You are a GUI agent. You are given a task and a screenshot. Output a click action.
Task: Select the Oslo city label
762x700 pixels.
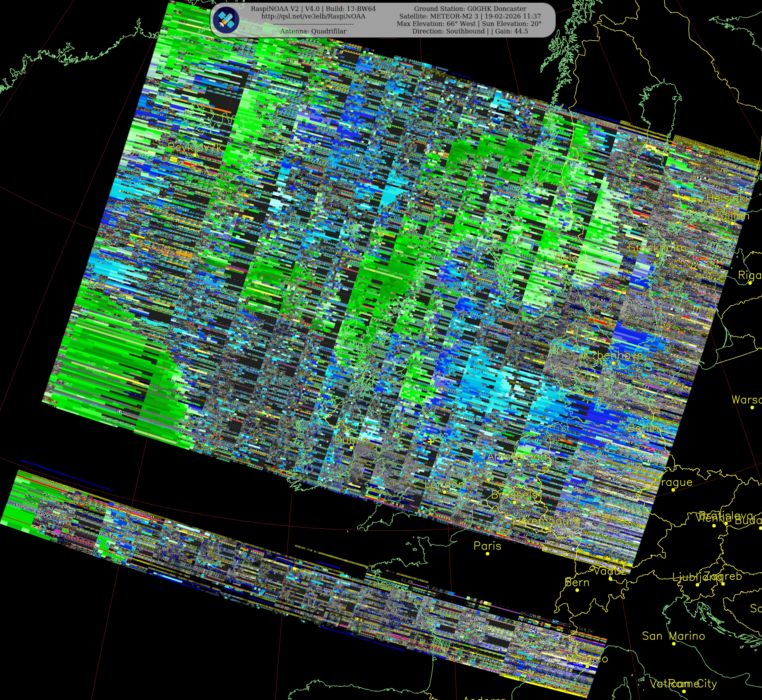tap(566, 258)
